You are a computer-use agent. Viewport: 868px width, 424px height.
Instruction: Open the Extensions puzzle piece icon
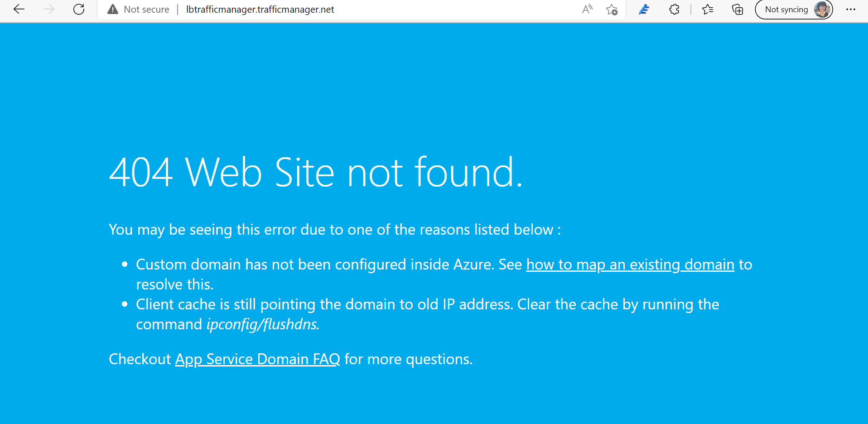(x=674, y=9)
